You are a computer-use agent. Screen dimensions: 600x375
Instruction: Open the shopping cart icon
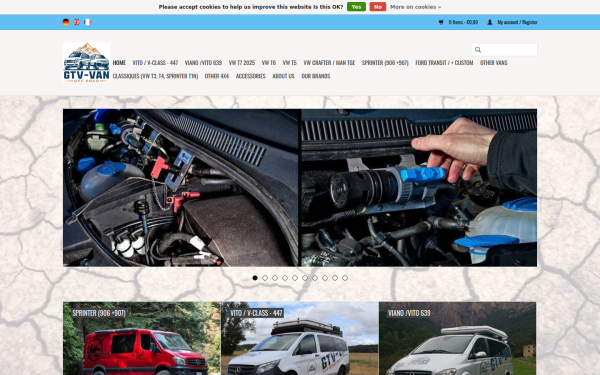coord(441,22)
